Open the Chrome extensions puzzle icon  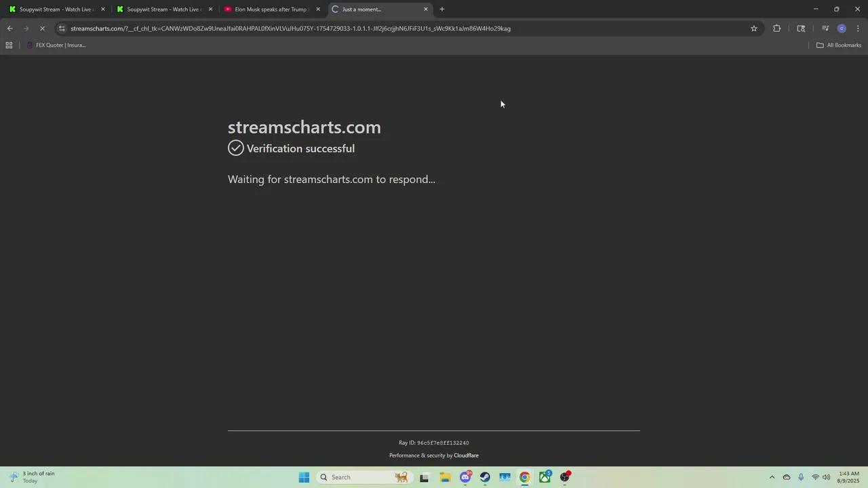(777, 28)
